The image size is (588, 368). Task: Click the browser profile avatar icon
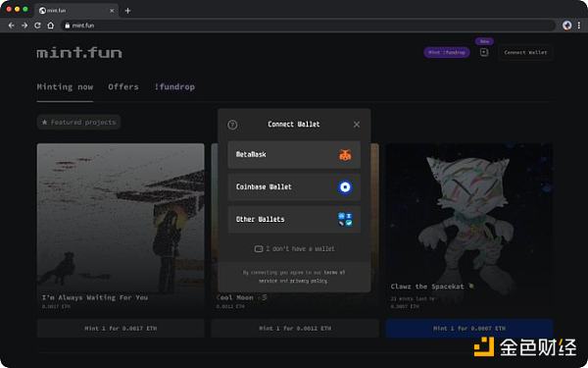pos(567,26)
